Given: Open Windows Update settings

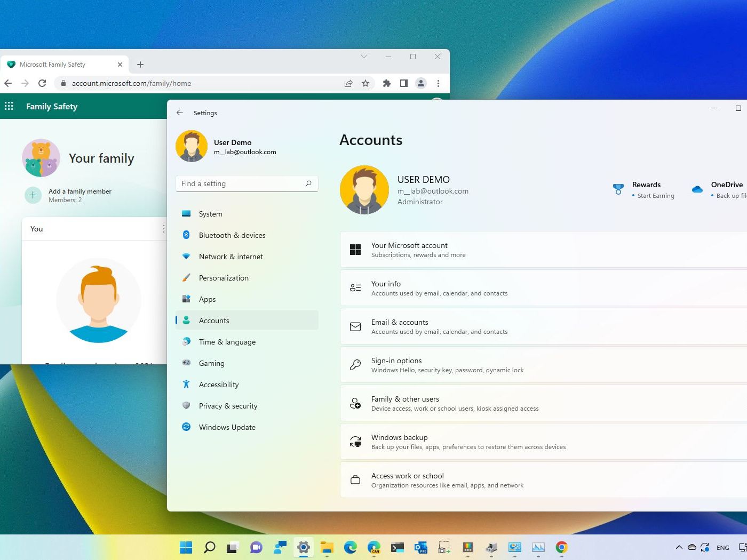Looking at the screenshot, I should tap(247, 427).
